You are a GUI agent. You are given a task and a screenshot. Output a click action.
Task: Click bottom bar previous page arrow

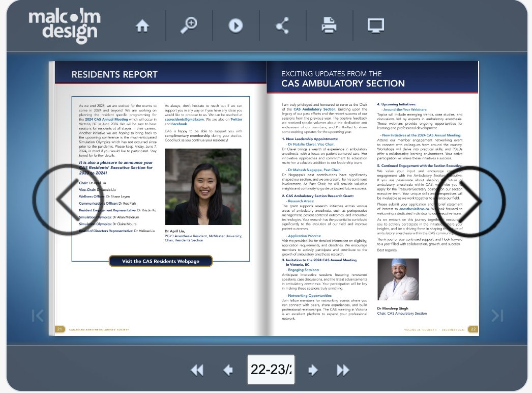228,370
